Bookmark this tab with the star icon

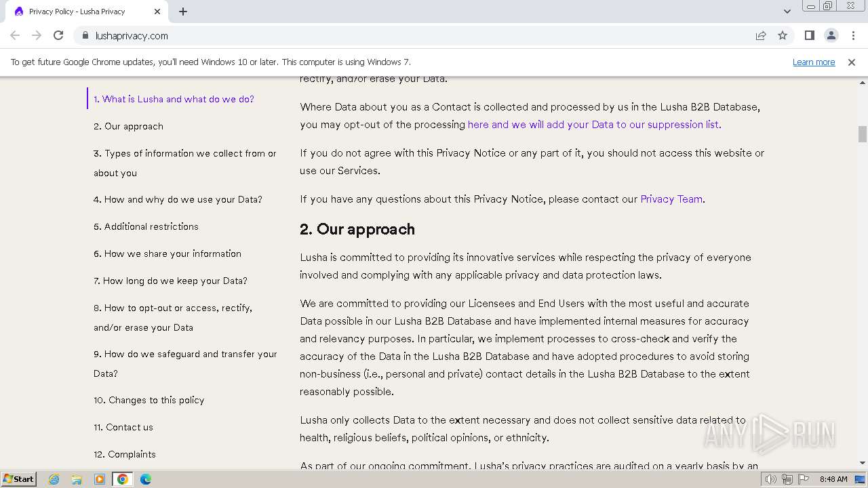click(783, 35)
